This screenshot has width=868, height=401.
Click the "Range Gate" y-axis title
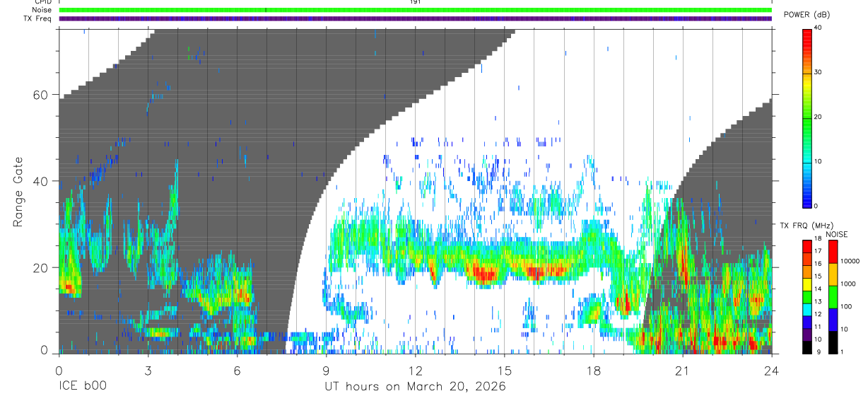coord(19,192)
